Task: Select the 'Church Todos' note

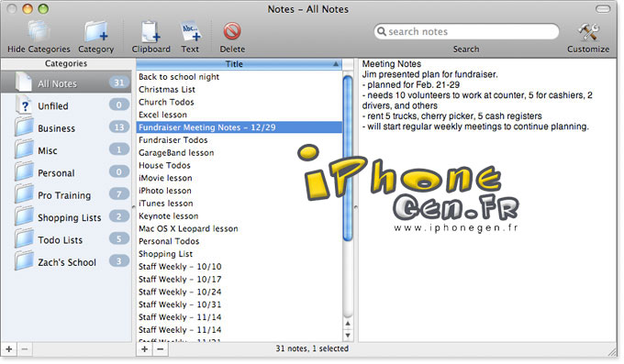Action: 239,103
